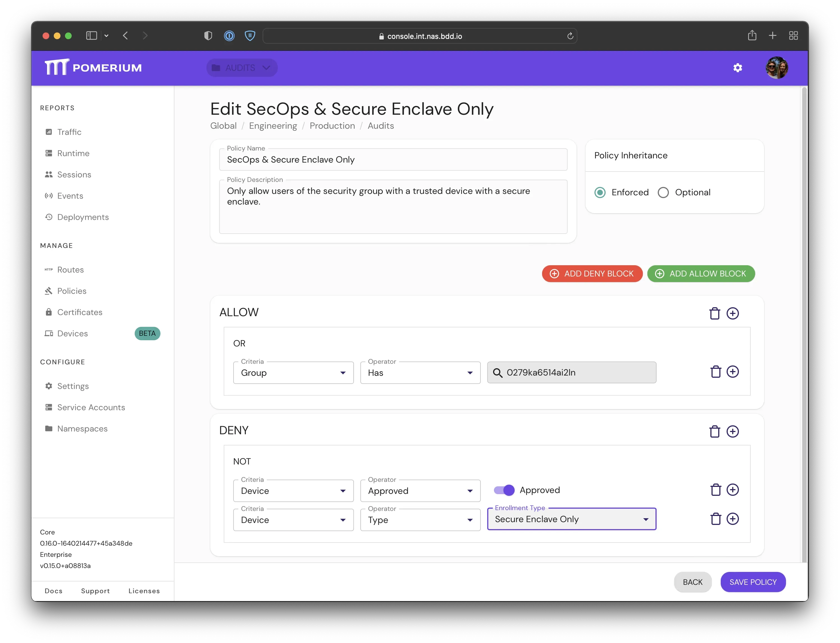The height and width of the screenshot is (643, 840).
Task: Click the Engineering breadcrumb link
Action: 273,126
